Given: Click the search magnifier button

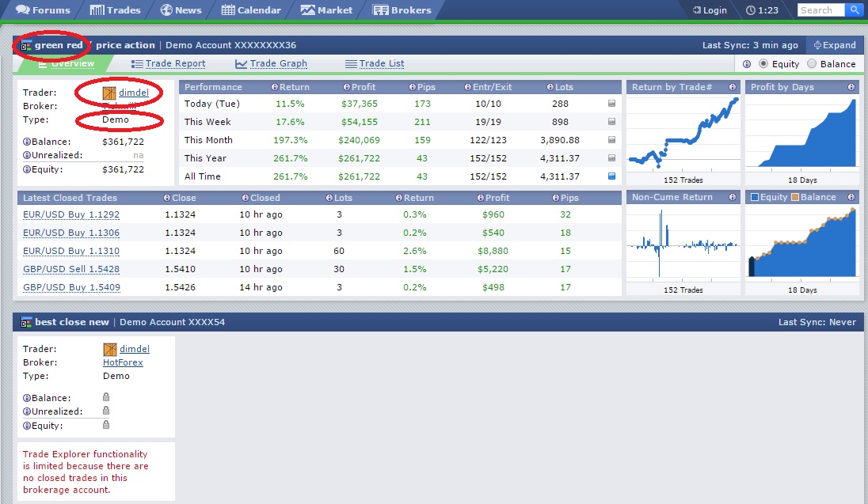Looking at the screenshot, I should pos(855,10).
